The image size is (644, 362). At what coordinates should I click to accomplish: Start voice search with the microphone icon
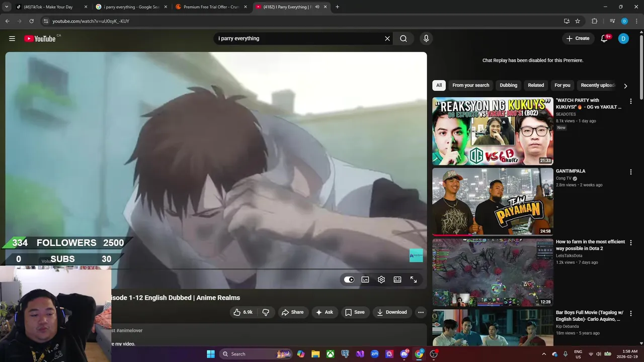[x=426, y=39]
